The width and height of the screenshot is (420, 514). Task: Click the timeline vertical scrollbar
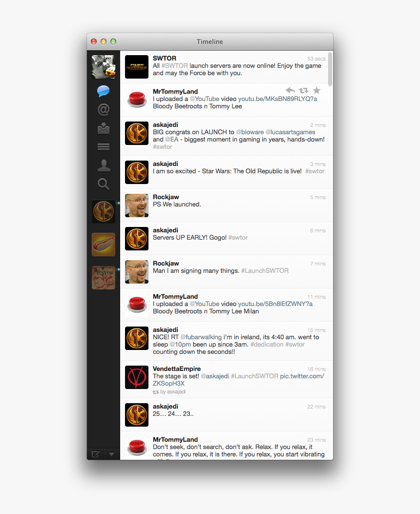330,69
